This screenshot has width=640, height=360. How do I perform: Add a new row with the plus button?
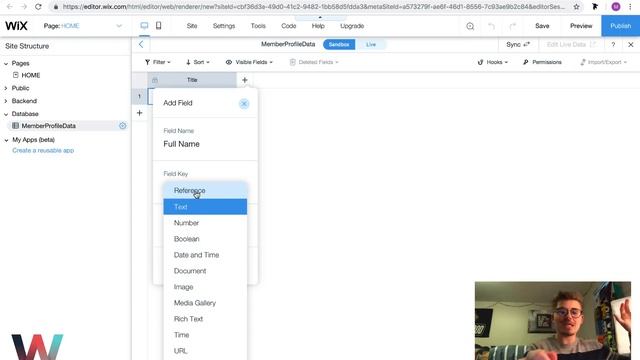(x=140, y=113)
